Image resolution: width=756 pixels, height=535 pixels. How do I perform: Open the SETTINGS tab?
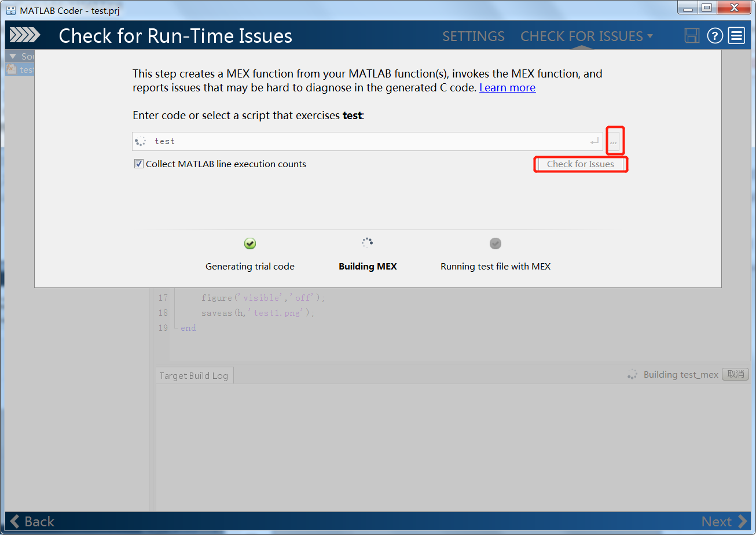474,36
